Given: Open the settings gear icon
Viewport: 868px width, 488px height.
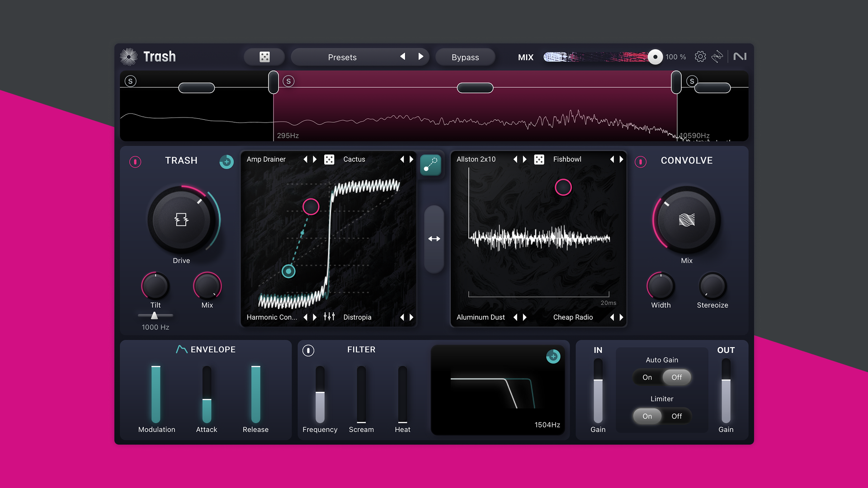Looking at the screenshot, I should tap(700, 57).
